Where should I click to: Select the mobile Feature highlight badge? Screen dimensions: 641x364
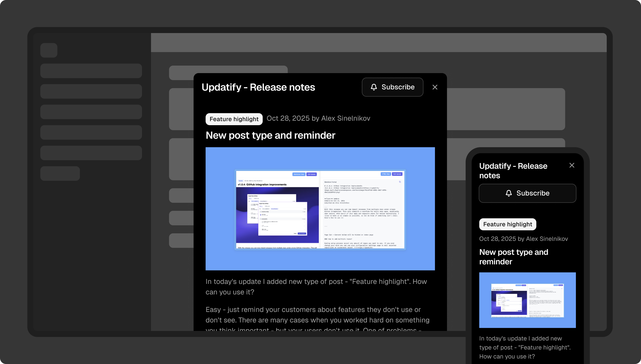pyautogui.click(x=508, y=224)
